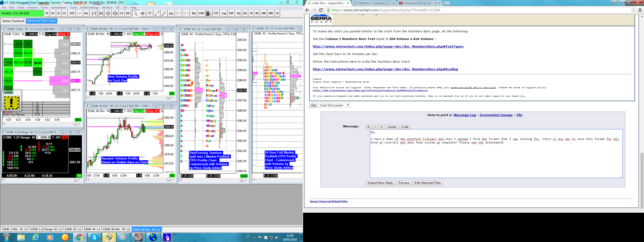This screenshot has width=644, height=242.
Task: Toggle the Log scale toolbar button
Action: coord(224,13)
